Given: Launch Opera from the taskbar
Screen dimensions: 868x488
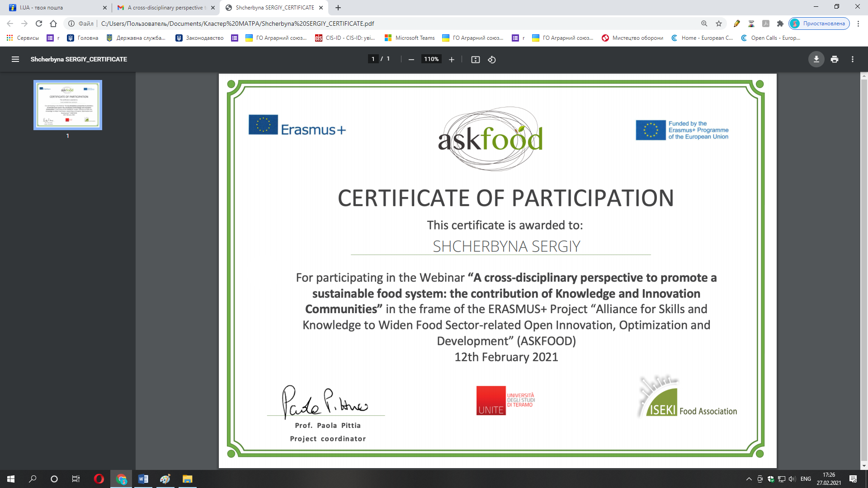Looking at the screenshot, I should (99, 479).
